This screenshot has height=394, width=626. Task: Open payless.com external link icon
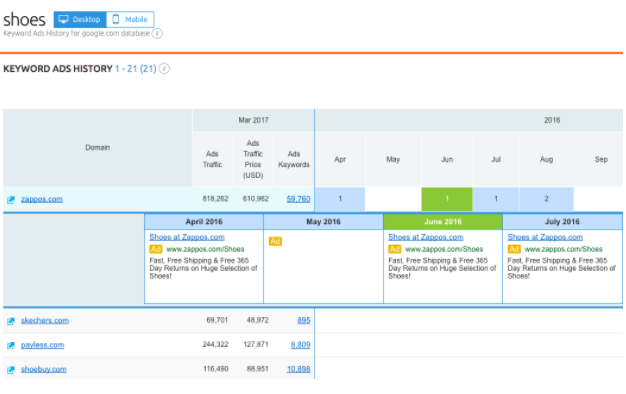[11, 345]
